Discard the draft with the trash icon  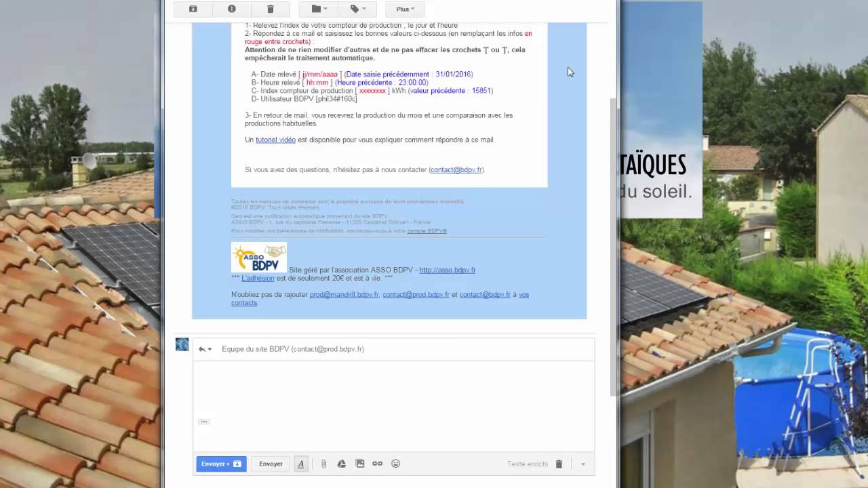tap(559, 464)
